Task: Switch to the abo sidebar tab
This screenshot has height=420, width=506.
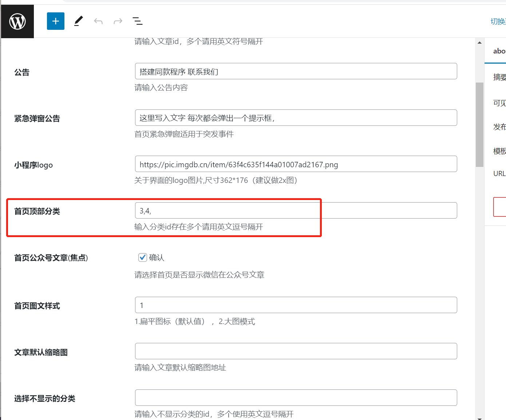Action: click(x=499, y=51)
